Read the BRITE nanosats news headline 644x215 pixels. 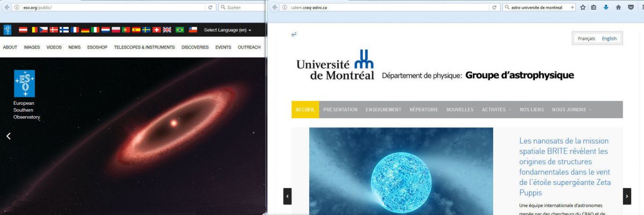click(x=565, y=167)
